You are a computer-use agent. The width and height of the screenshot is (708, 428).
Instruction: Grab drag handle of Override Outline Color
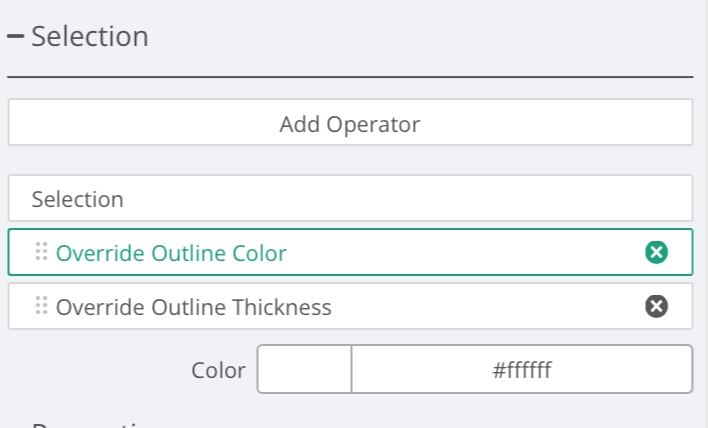pyautogui.click(x=41, y=252)
